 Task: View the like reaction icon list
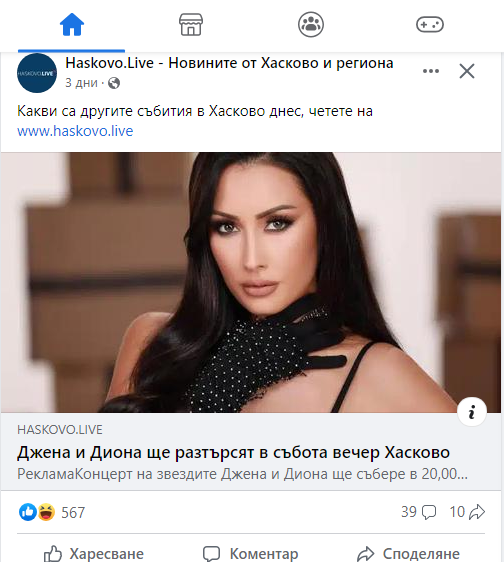click(x=28, y=512)
